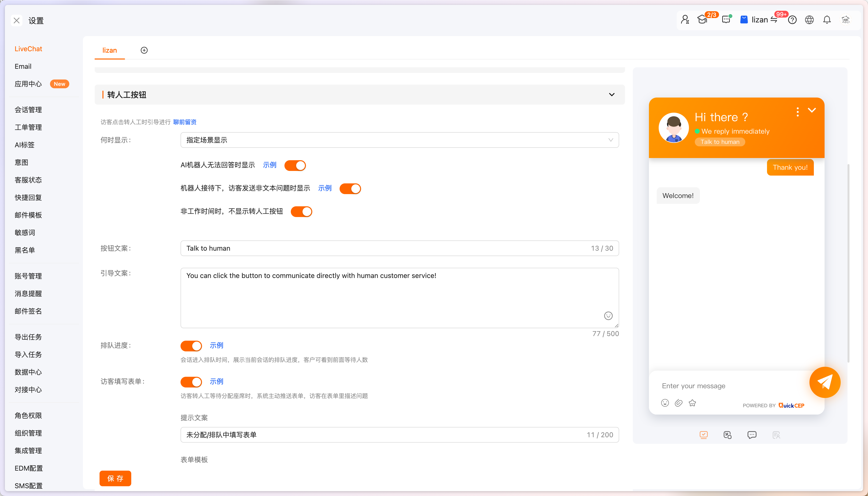Collapse the 转人工按钮 section

point(612,95)
